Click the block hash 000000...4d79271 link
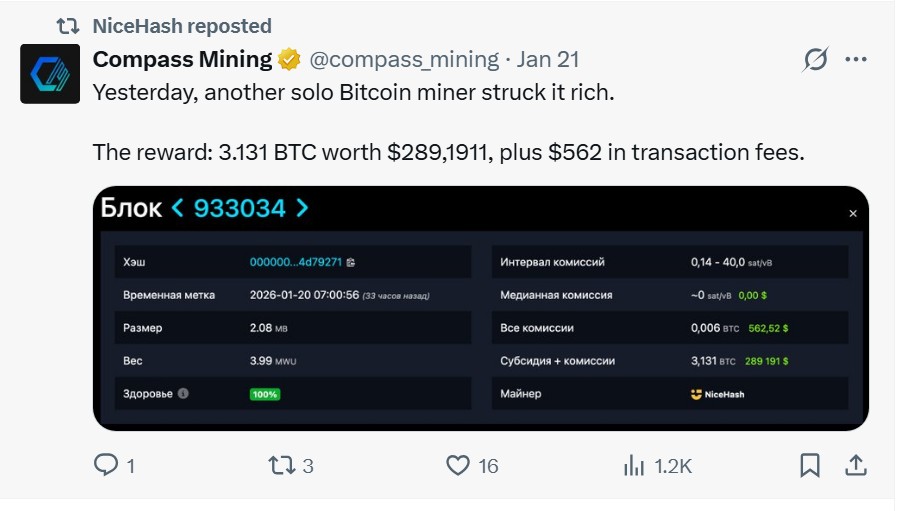 tap(295, 262)
